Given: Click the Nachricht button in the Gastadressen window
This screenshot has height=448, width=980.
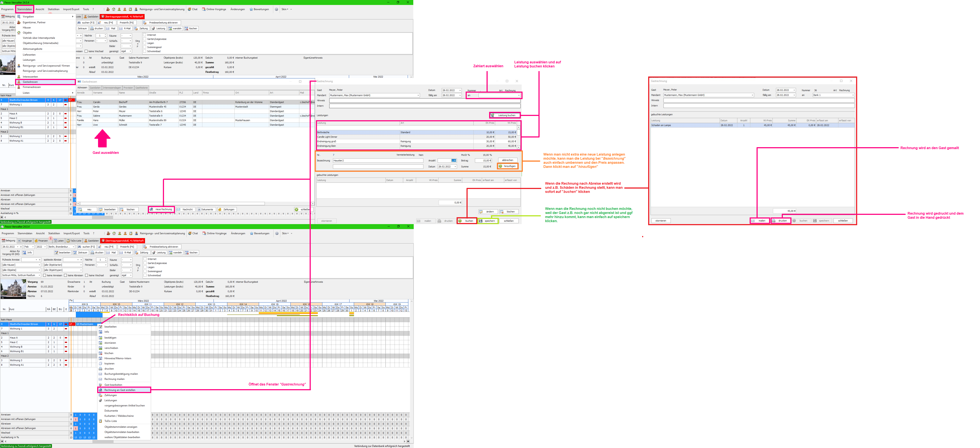Looking at the screenshot, I should pos(185,209).
